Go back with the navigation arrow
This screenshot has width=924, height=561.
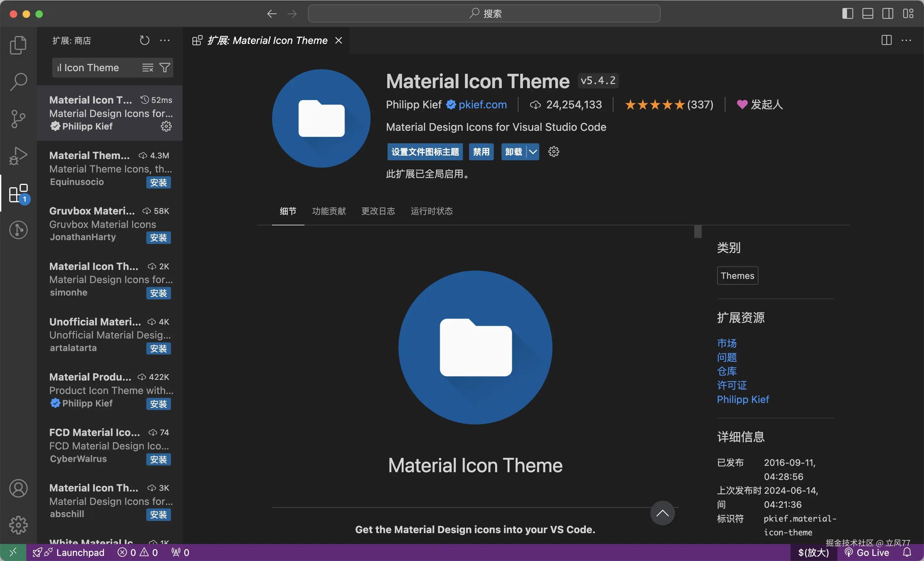click(x=271, y=14)
